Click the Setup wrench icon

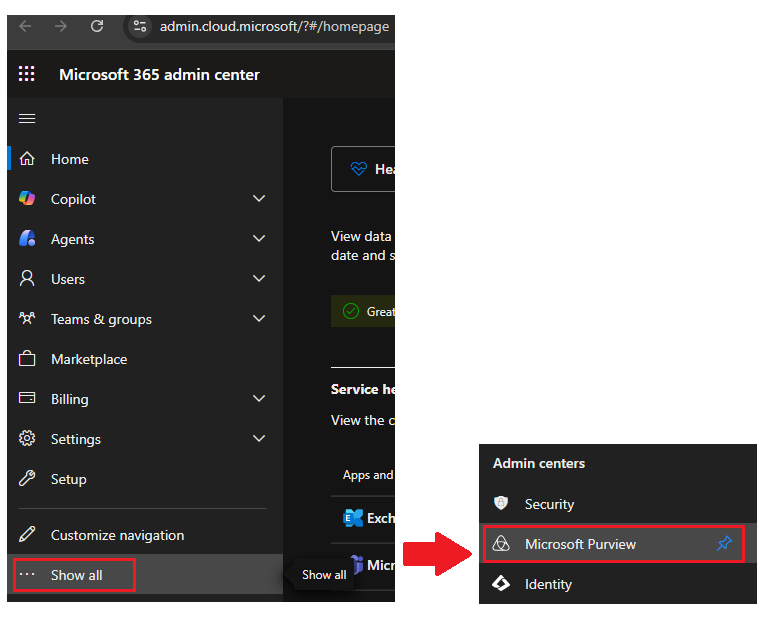tap(27, 478)
